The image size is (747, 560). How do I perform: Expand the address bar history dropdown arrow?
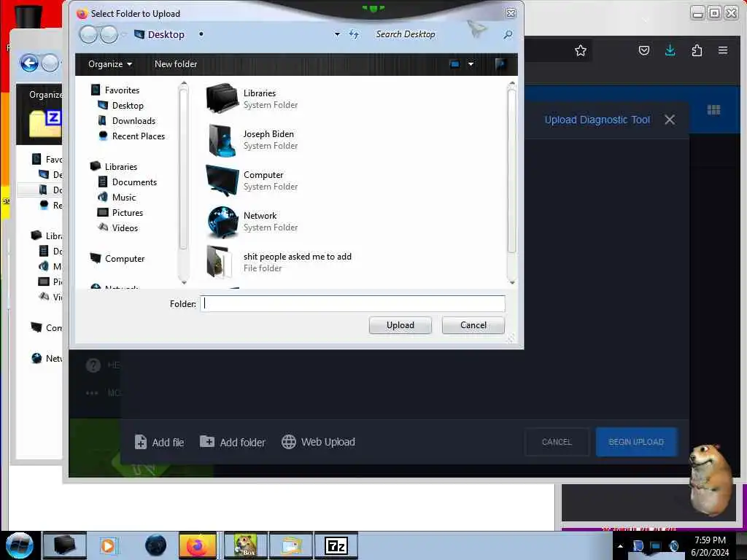pos(337,34)
